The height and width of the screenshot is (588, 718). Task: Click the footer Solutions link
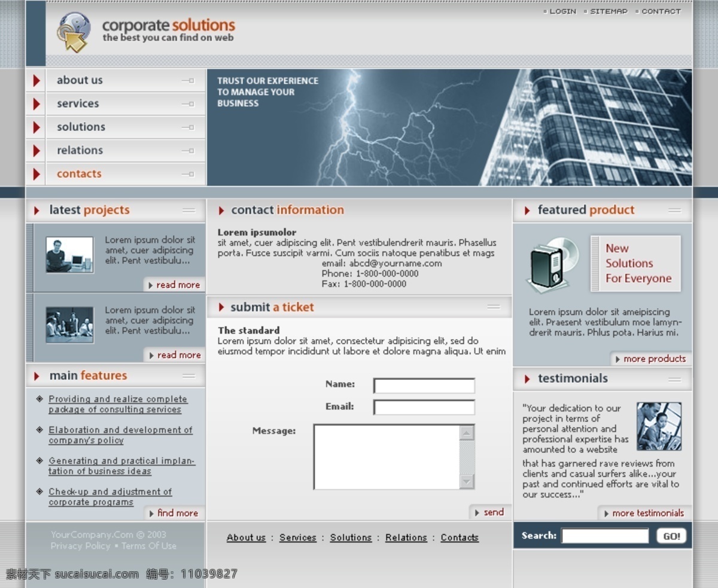pyautogui.click(x=351, y=538)
